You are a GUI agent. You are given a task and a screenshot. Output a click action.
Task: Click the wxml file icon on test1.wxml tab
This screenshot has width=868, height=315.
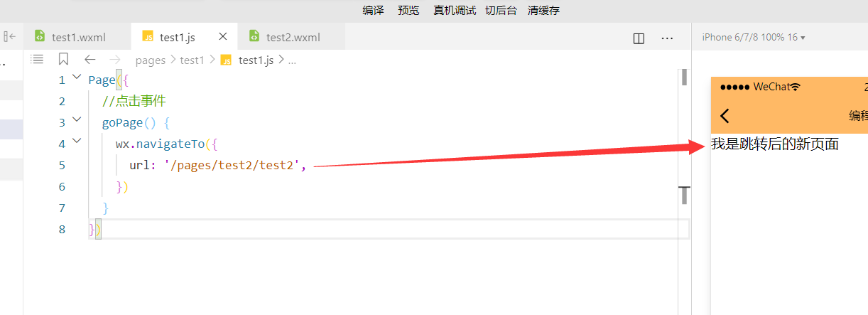point(40,36)
